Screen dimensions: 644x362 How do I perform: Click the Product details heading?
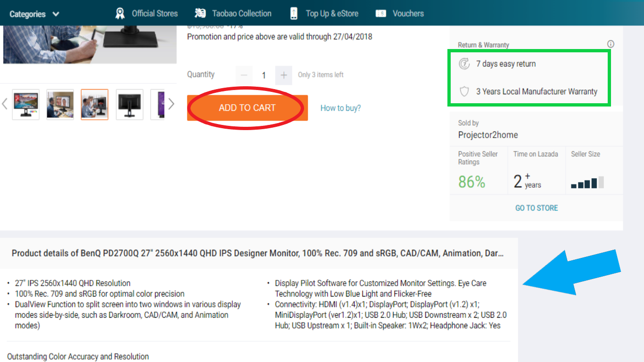pyautogui.click(x=257, y=253)
